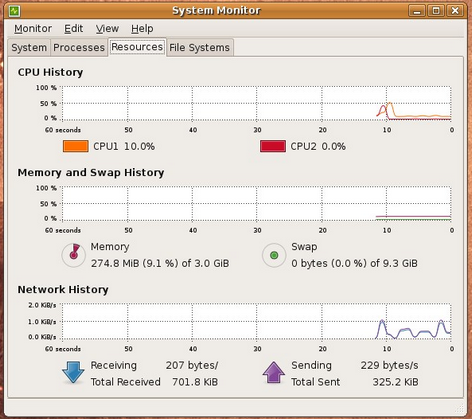Click the purple Sending up-arrow icon

(x=274, y=372)
